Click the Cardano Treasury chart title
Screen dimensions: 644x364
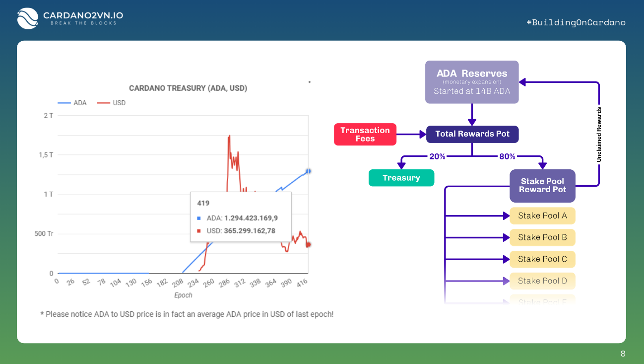click(188, 88)
